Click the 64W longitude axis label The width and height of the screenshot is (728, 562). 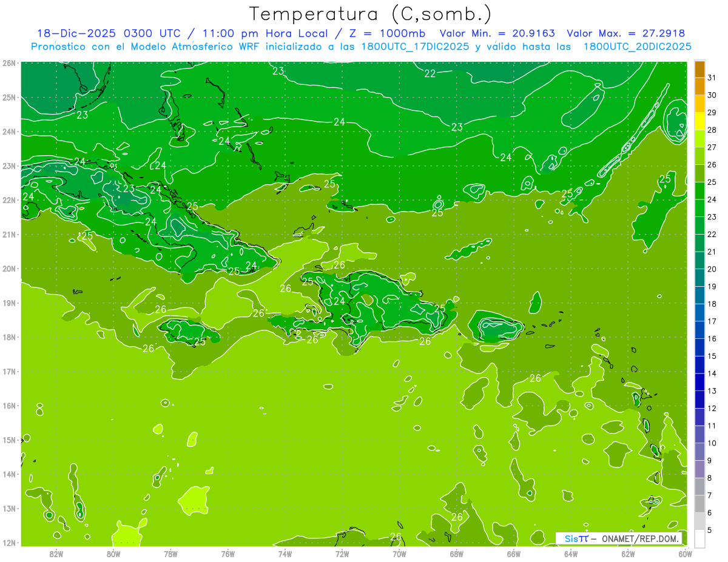pyautogui.click(x=570, y=554)
